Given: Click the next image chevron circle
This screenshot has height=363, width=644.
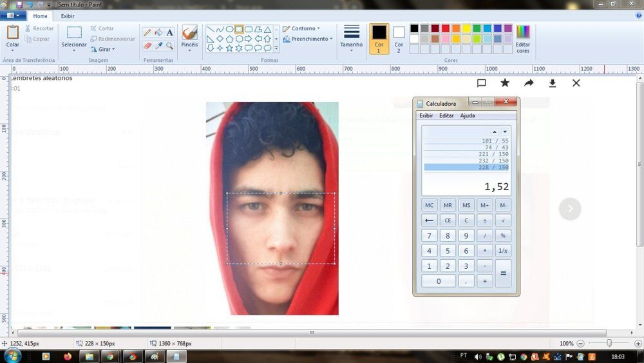Looking at the screenshot, I should (x=570, y=208).
